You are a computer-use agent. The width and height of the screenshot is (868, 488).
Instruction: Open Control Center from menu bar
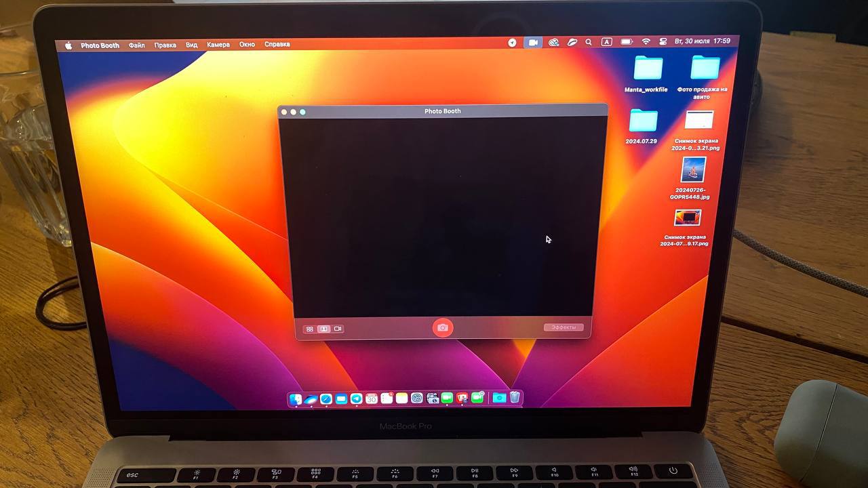point(663,41)
